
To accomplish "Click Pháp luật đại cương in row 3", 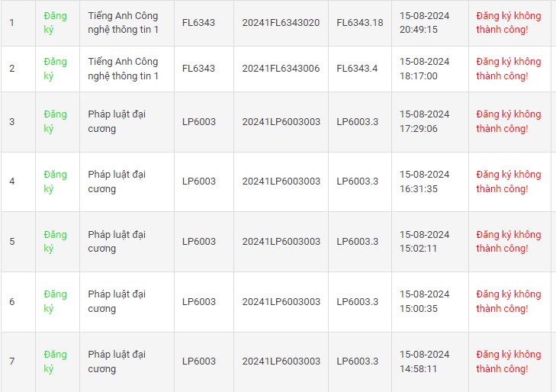I will point(117,121).
